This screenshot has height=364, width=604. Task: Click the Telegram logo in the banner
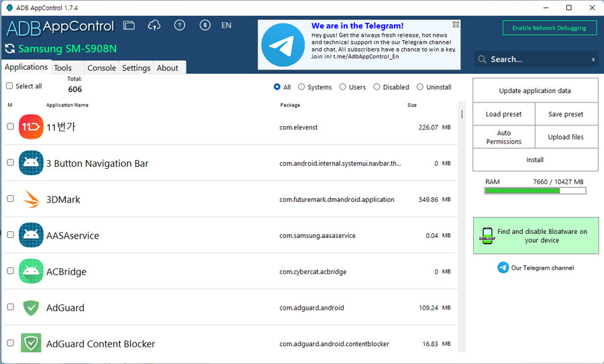click(283, 45)
